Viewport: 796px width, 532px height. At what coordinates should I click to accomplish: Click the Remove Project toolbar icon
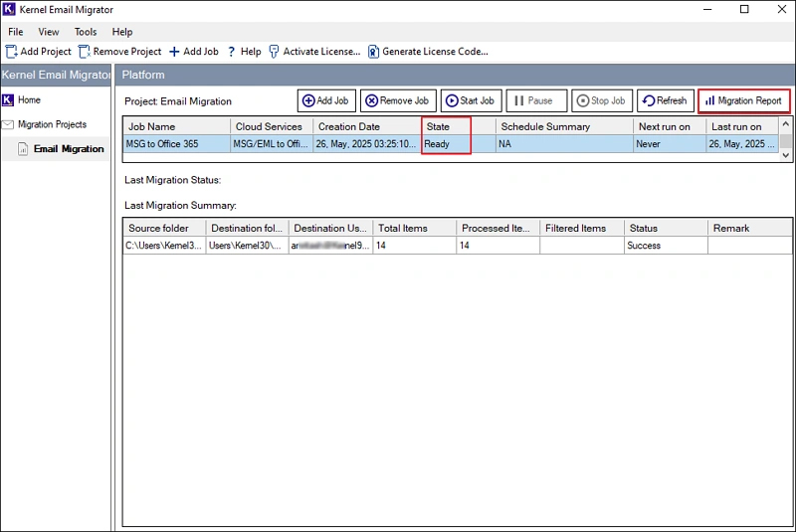coord(84,52)
